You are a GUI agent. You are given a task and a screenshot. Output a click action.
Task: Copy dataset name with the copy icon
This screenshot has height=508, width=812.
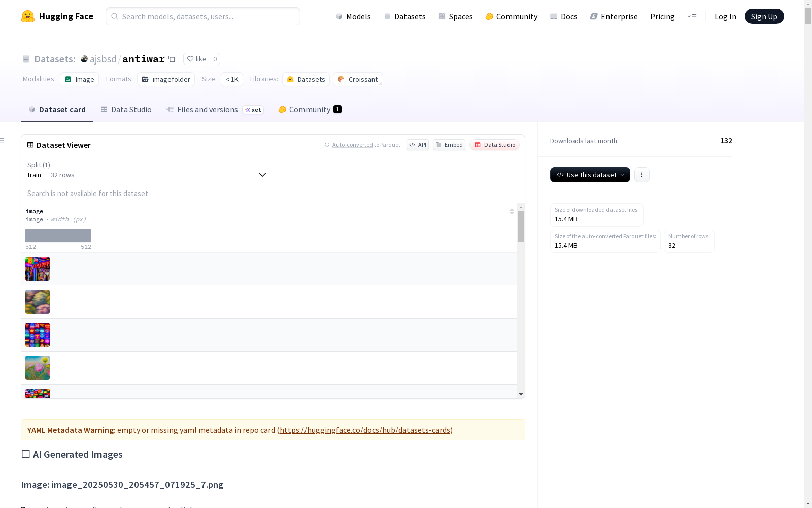point(172,59)
